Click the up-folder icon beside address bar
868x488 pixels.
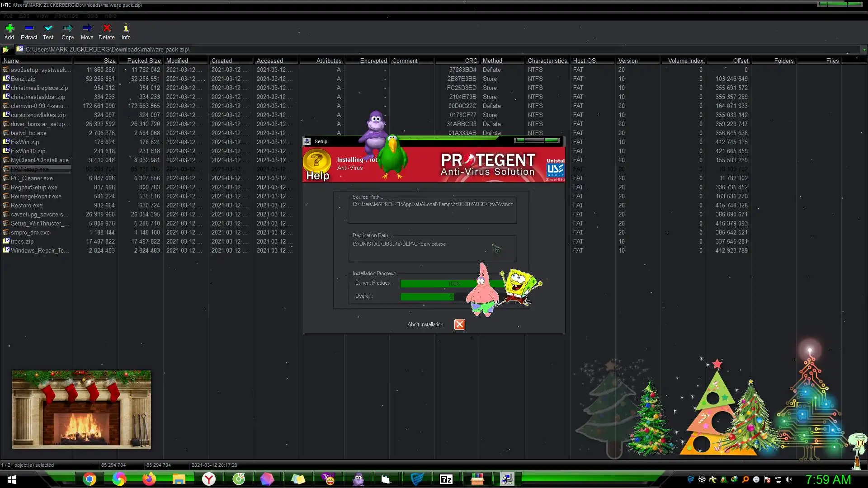(x=6, y=50)
